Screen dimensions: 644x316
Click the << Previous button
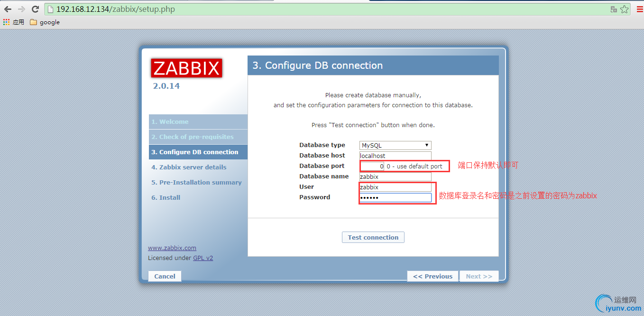click(x=432, y=276)
